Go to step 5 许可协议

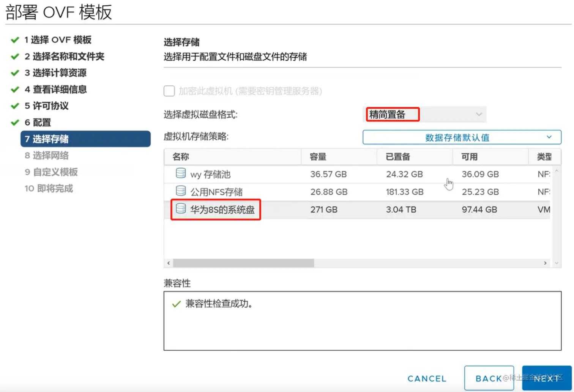pyautogui.click(x=46, y=106)
